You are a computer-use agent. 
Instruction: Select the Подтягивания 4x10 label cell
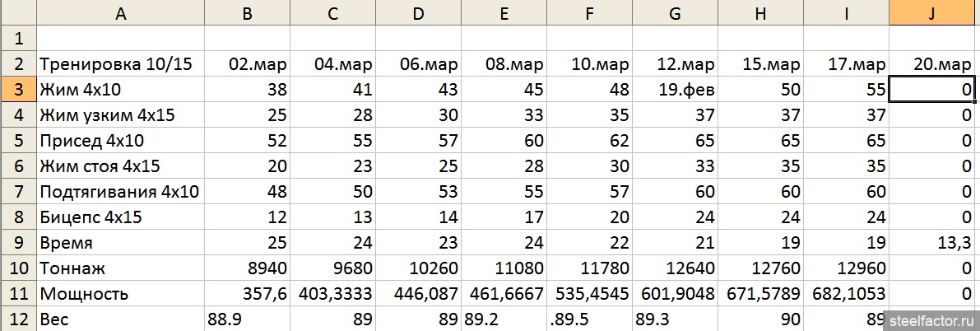coord(120,192)
